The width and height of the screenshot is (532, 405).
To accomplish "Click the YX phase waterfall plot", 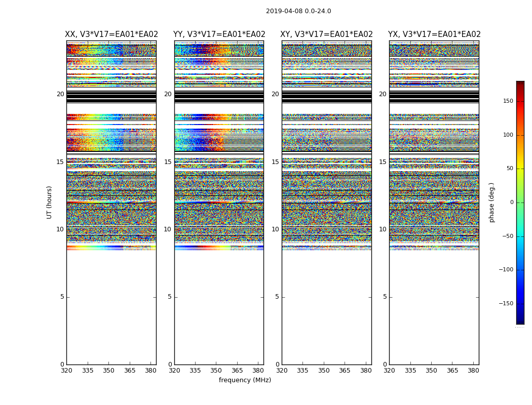I will (434, 202).
